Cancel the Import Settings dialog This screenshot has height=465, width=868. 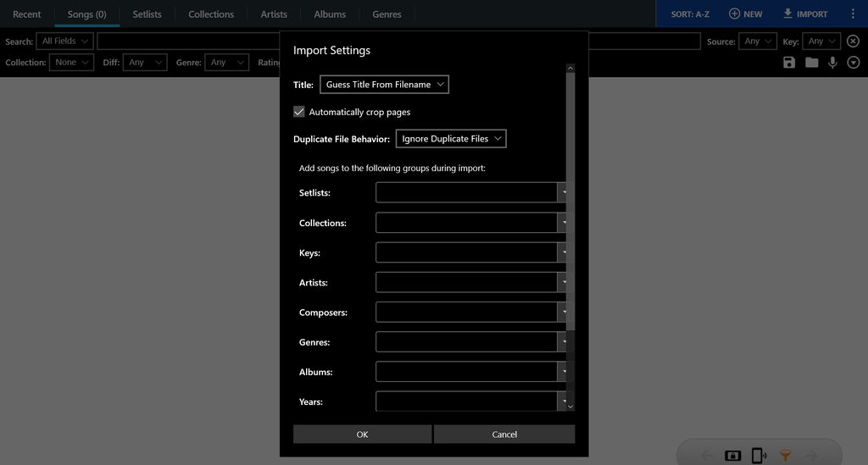point(504,434)
